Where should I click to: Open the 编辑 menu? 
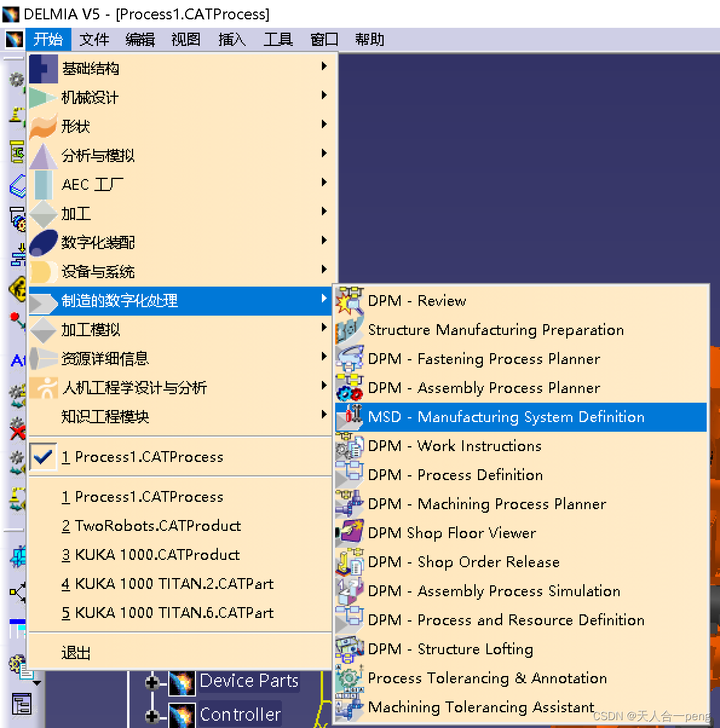(x=140, y=40)
